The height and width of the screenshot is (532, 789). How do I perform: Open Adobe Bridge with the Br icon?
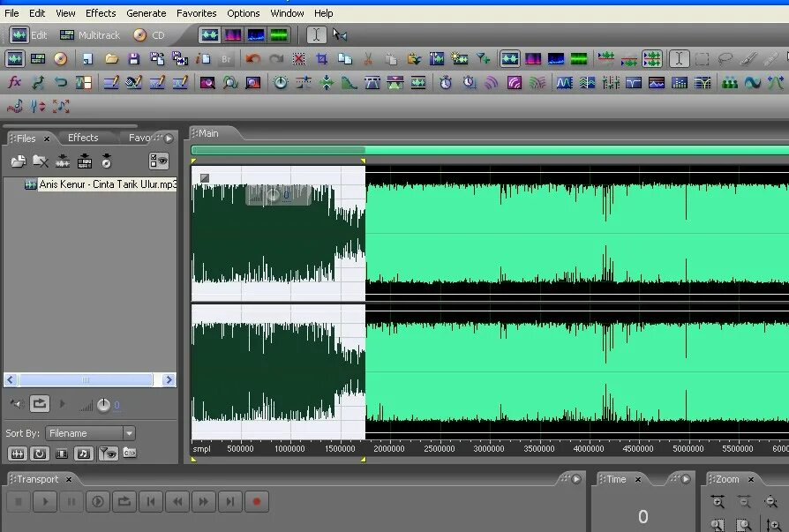(226, 59)
